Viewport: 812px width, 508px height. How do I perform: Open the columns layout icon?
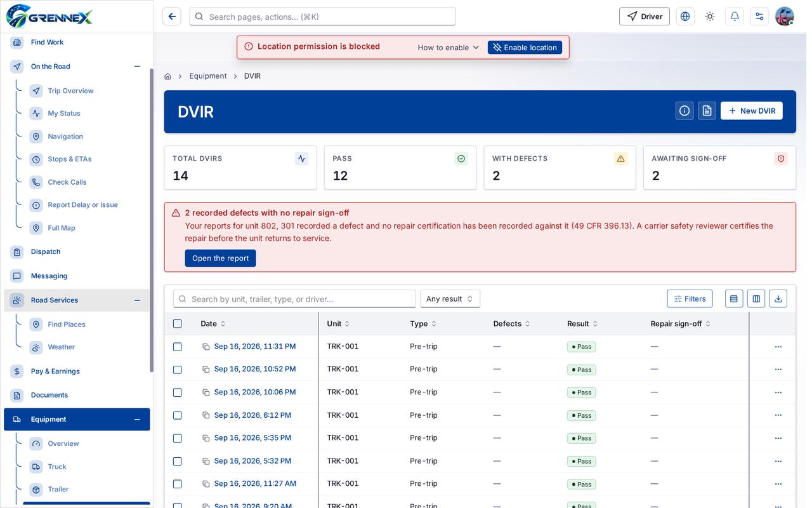[756, 298]
